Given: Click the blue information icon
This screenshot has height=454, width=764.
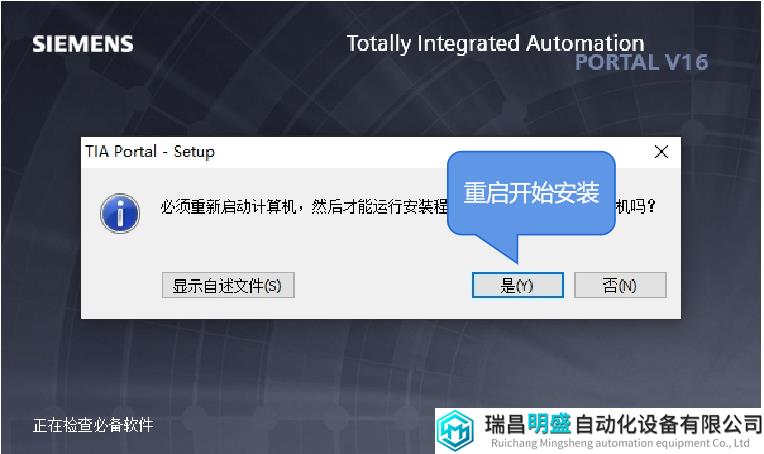Looking at the screenshot, I should tap(120, 213).
